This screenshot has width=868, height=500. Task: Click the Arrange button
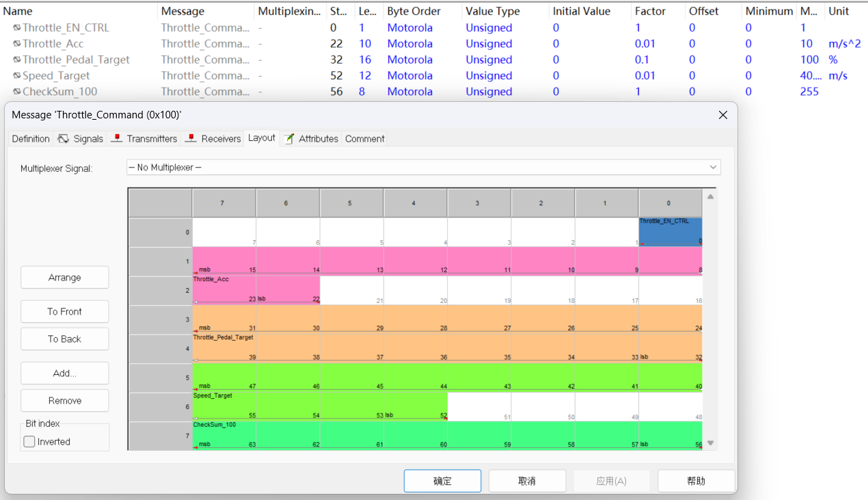pyautogui.click(x=65, y=278)
